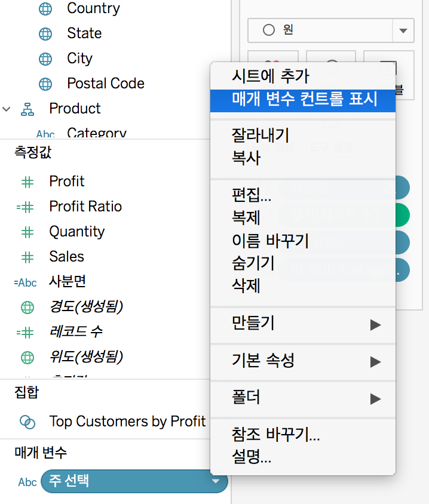Viewport: 429px width, 504px height.
Task: Select the Country dimension field
Action: pos(93,9)
